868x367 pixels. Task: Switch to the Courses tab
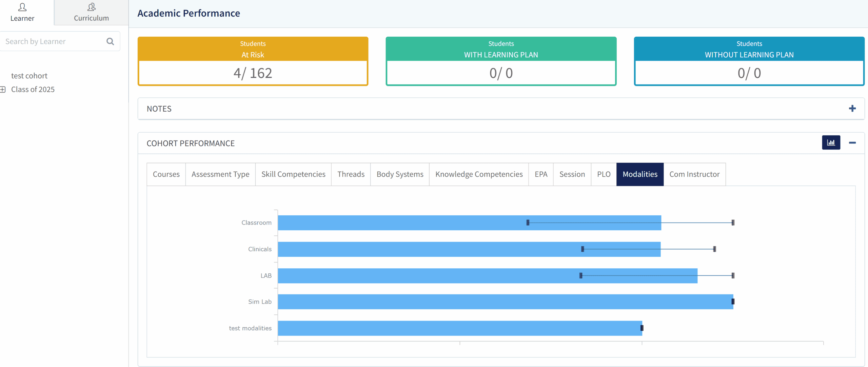[x=166, y=174]
